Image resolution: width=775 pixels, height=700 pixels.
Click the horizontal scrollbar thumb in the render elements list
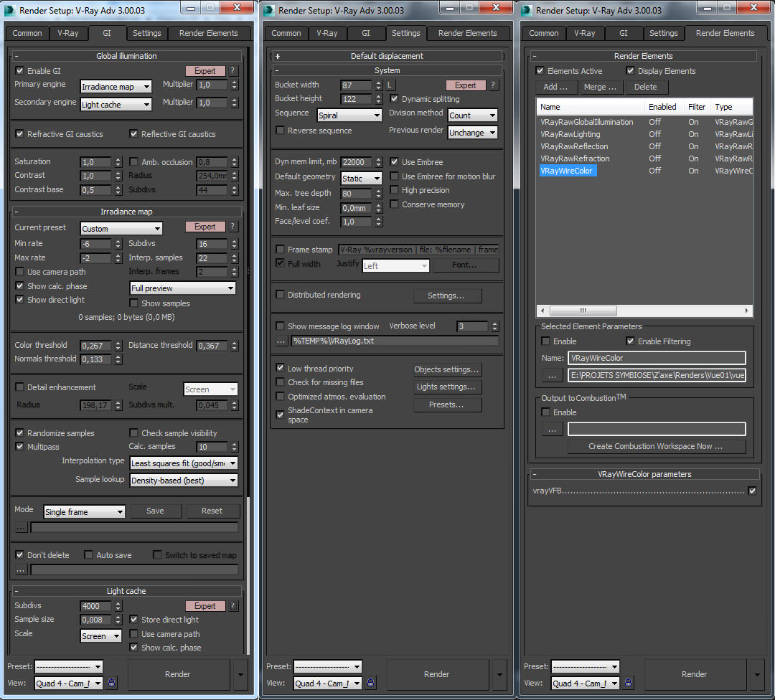(583, 311)
